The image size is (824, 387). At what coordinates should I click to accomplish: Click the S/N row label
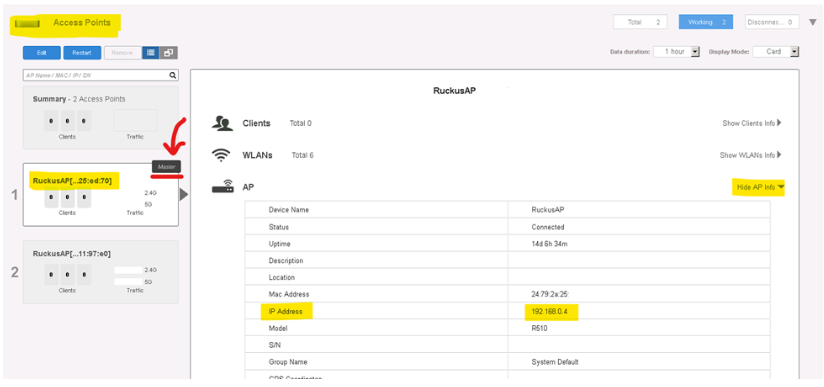275,345
